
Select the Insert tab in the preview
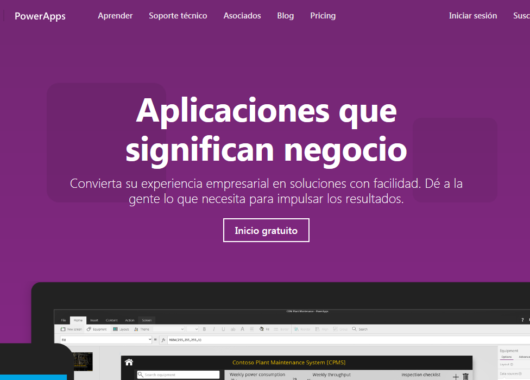coord(94,320)
